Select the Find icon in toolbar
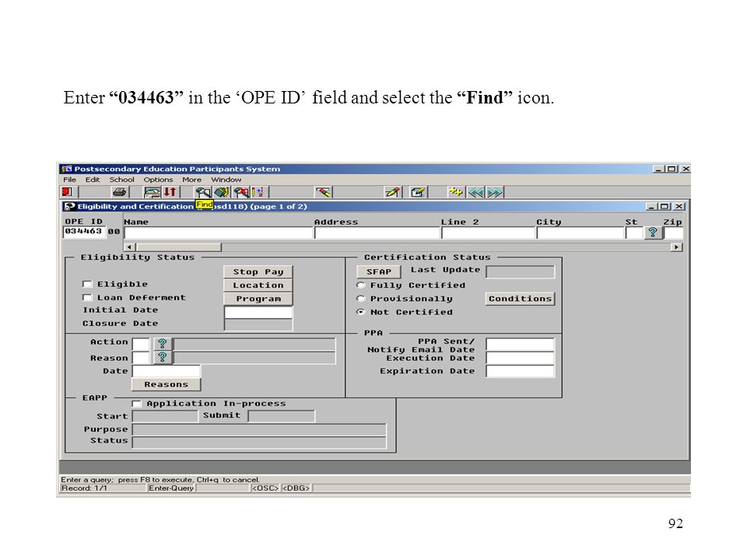747x560 pixels. pos(203,192)
